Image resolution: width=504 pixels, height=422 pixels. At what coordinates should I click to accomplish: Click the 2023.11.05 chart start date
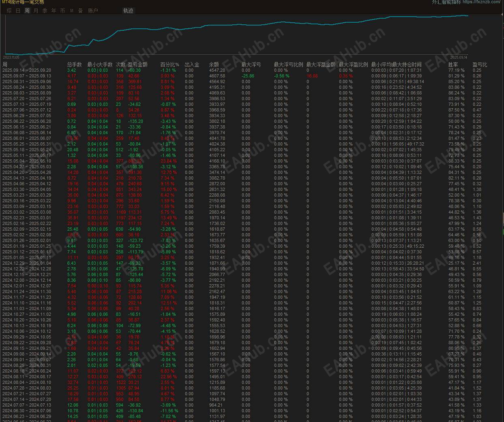point(11,57)
